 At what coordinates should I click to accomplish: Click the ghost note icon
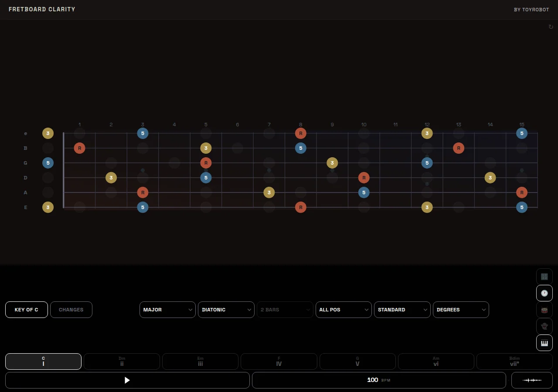pyautogui.click(x=544, y=326)
